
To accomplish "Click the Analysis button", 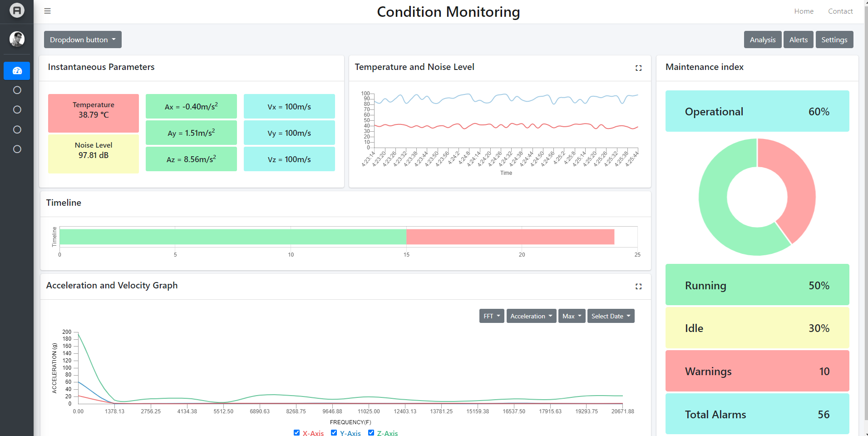I will tap(762, 40).
